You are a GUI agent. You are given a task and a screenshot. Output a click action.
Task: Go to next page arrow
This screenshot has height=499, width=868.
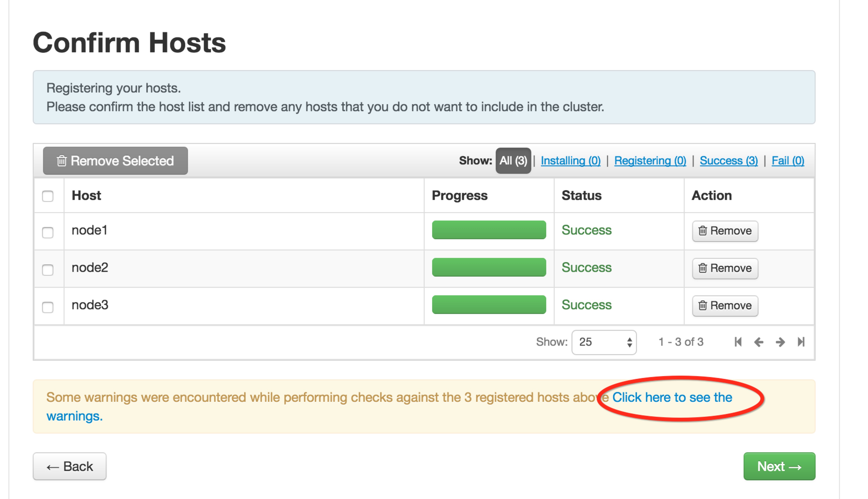[780, 342]
